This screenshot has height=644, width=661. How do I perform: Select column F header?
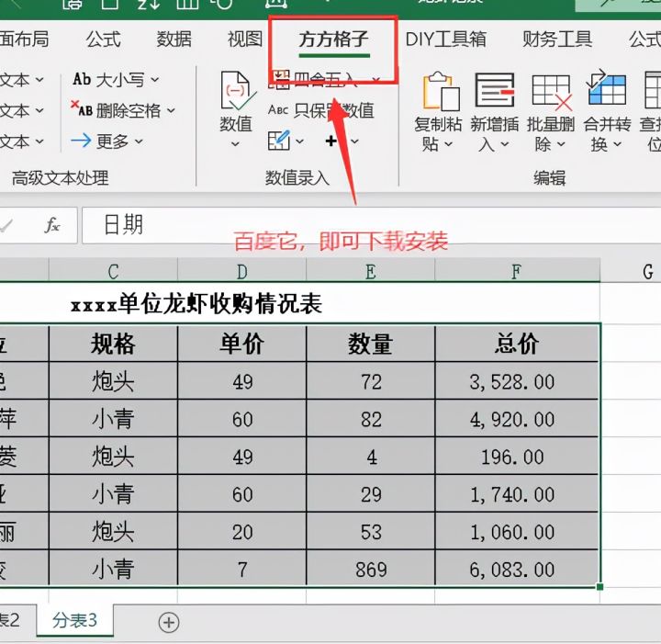pyautogui.click(x=517, y=271)
